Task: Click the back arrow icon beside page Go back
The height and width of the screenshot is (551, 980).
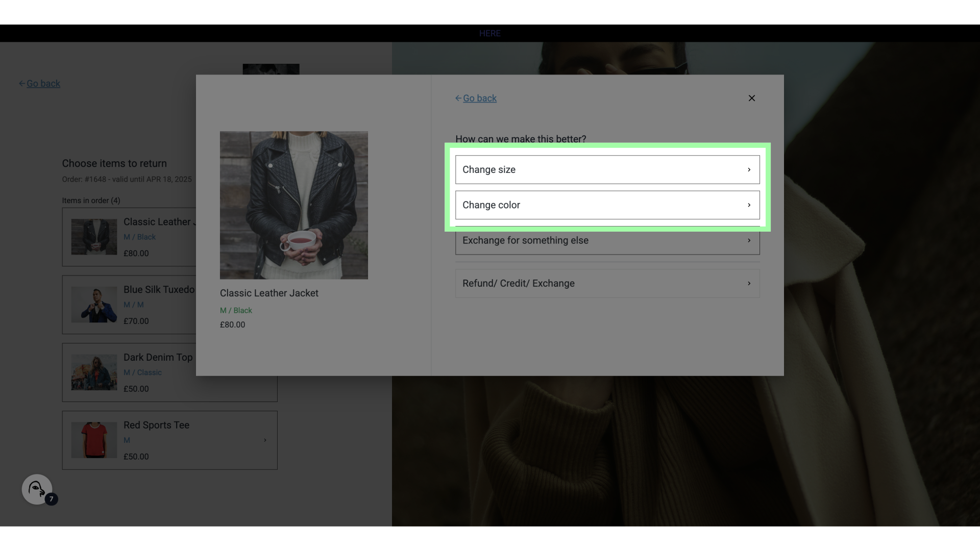Action: click(x=22, y=83)
